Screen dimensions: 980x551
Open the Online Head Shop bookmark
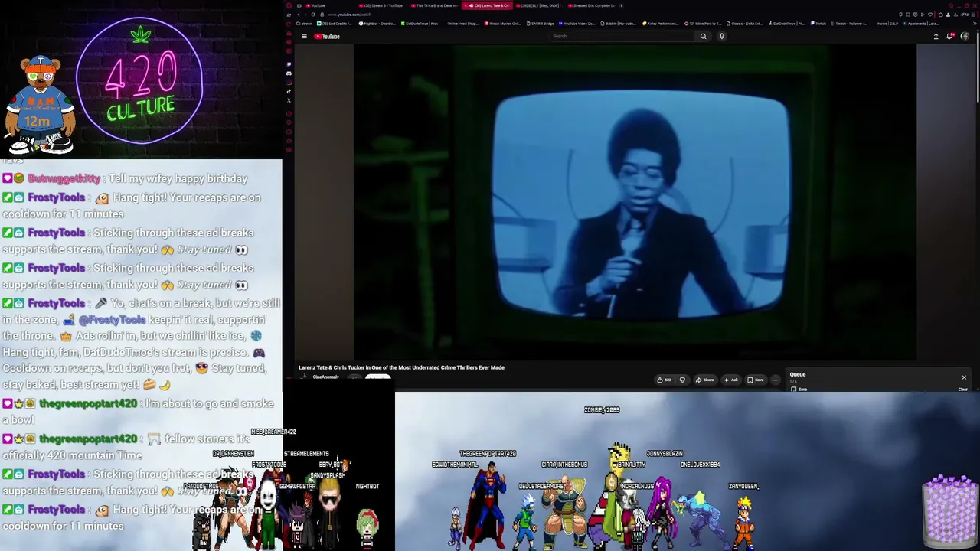point(462,24)
